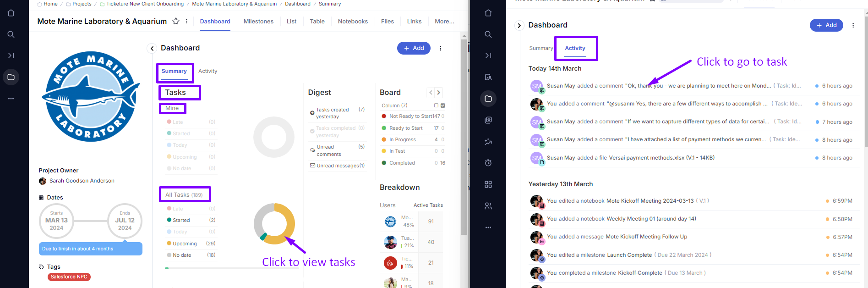Open Notebooks tab
This screenshot has height=288, width=868.
click(353, 22)
